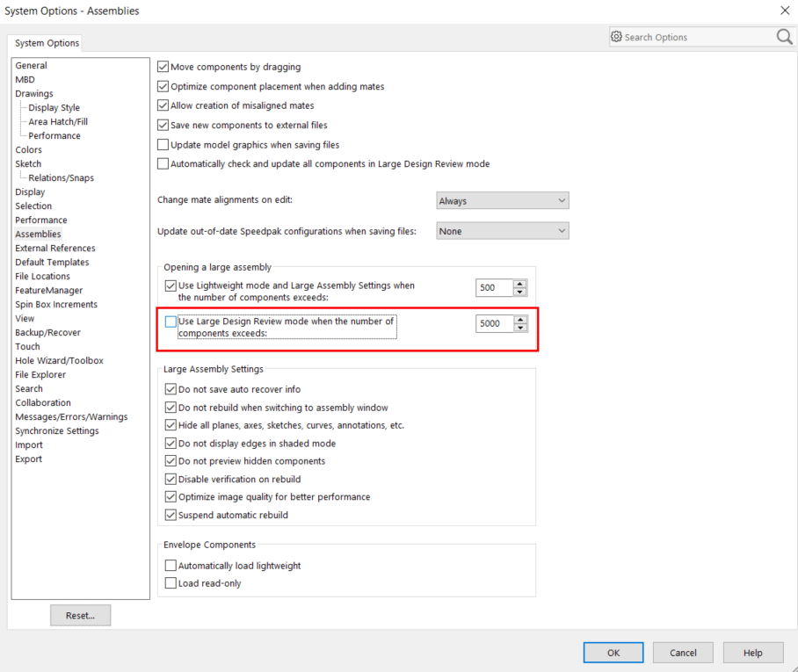The height and width of the screenshot is (672, 798).
Task: Increase the 5000 components threshold
Action: click(x=520, y=320)
